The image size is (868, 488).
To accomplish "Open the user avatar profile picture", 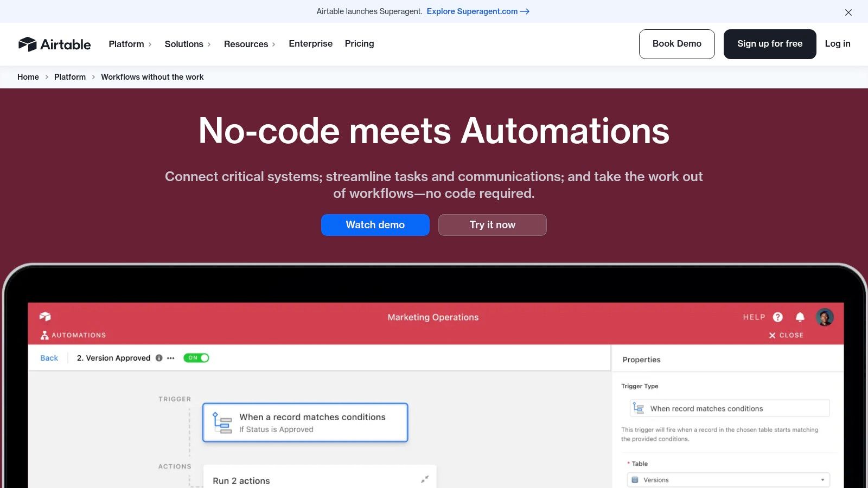I will 825,317.
